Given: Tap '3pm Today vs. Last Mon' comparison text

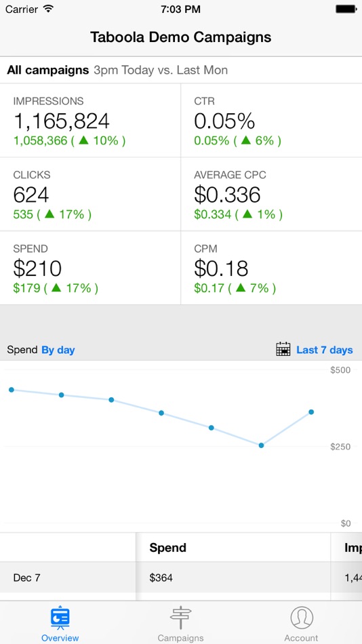Looking at the screenshot, I should click(161, 71).
